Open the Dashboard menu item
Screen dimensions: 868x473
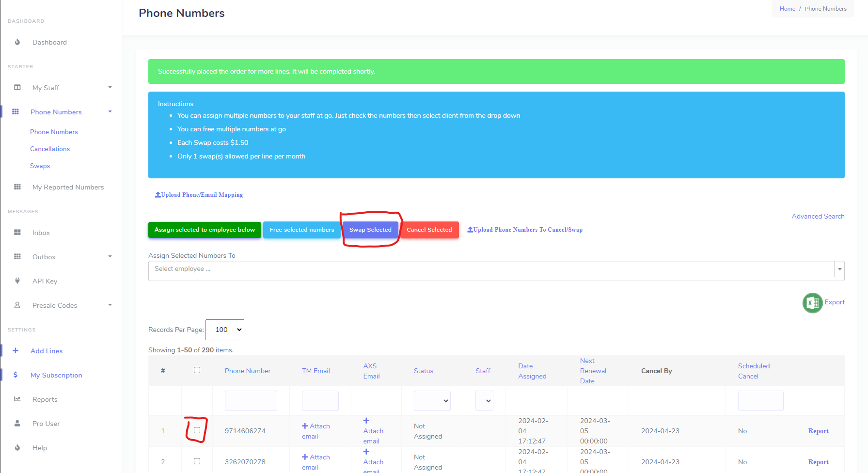click(49, 42)
